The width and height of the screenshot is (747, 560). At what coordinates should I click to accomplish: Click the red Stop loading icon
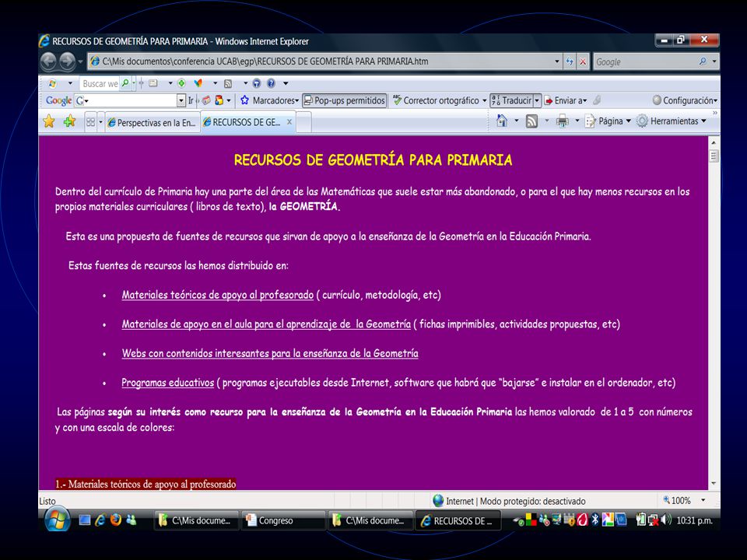click(x=583, y=61)
